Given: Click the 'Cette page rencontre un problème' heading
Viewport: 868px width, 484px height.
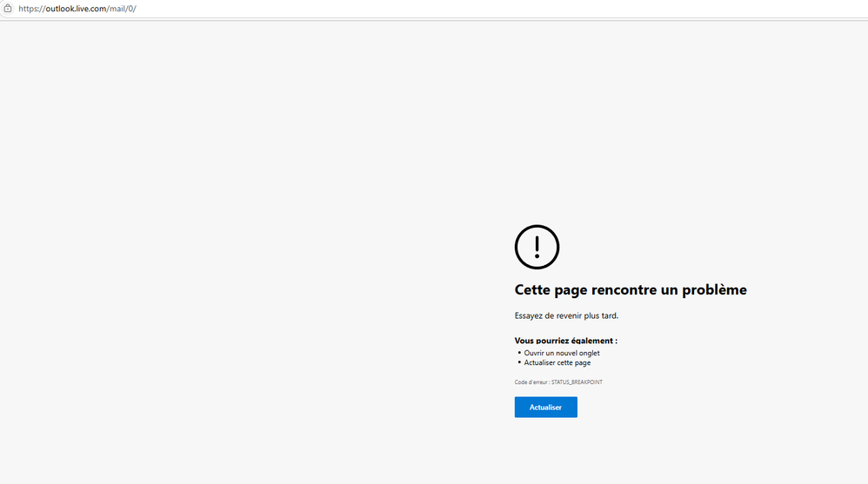Looking at the screenshot, I should click(631, 290).
